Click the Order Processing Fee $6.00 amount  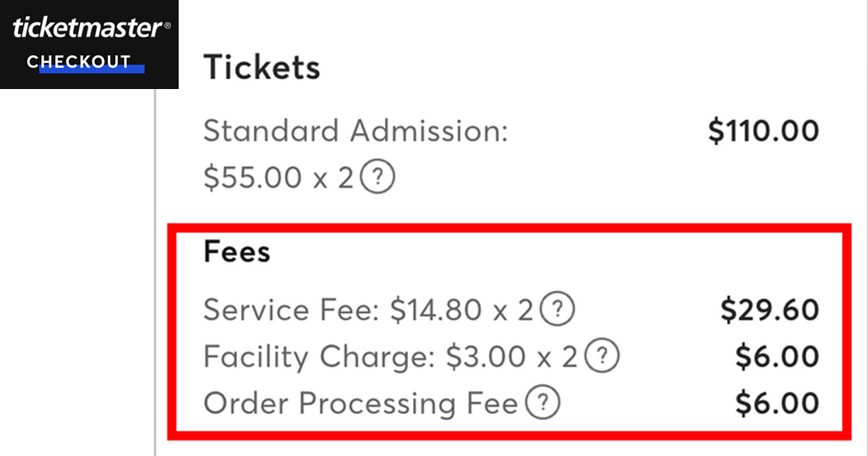(x=777, y=403)
